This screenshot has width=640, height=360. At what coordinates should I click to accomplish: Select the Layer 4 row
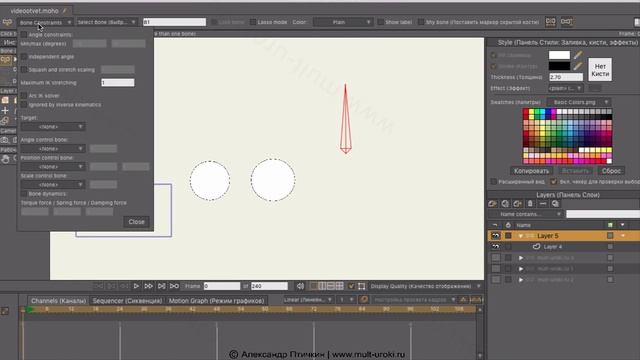click(563, 247)
